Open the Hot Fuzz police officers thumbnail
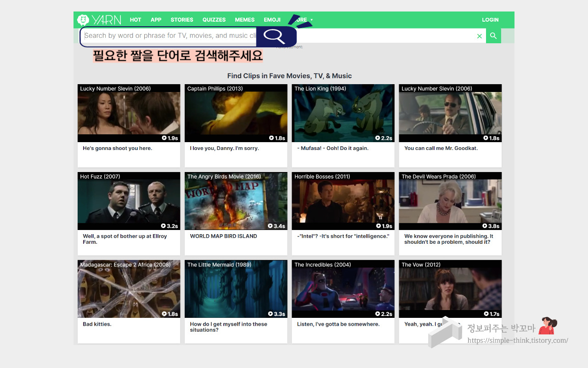 click(129, 201)
